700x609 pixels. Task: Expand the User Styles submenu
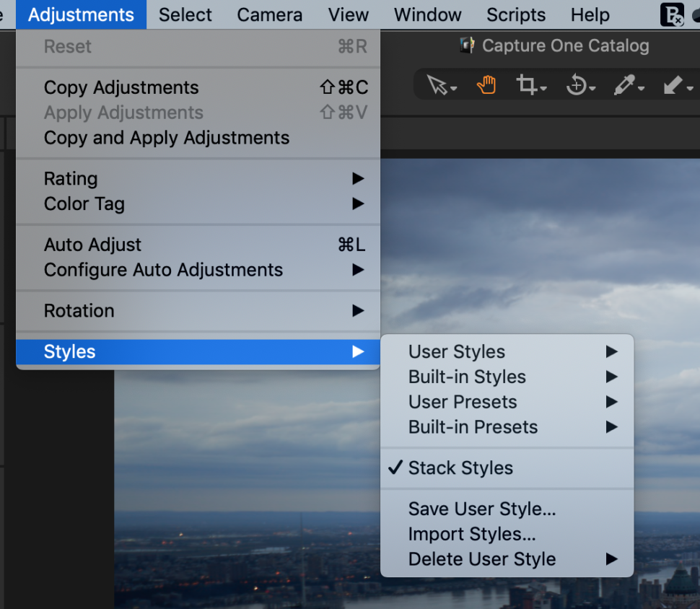point(456,351)
